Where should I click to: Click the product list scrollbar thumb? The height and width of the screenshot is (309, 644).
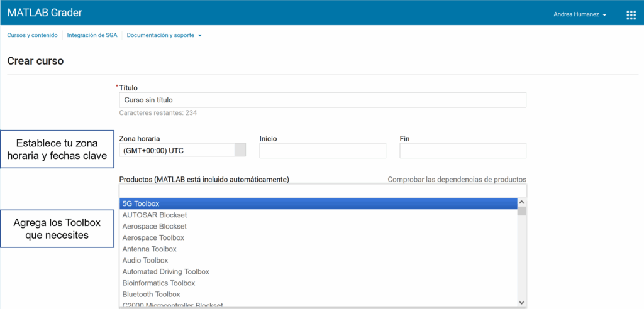coord(521,211)
